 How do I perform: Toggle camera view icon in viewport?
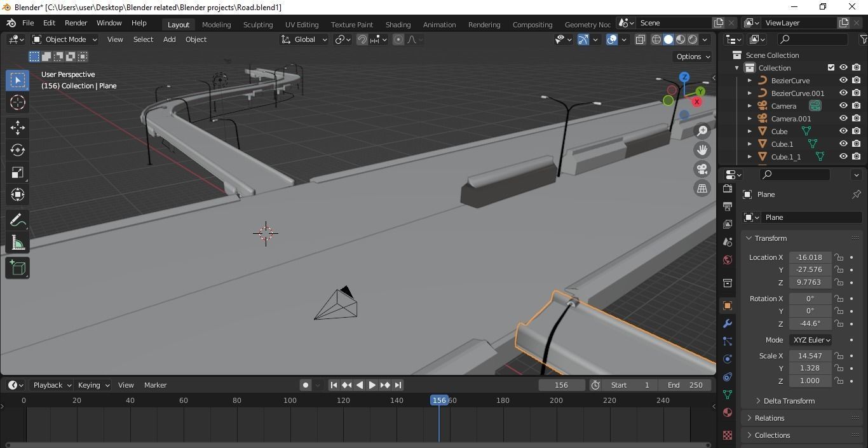[x=702, y=169]
